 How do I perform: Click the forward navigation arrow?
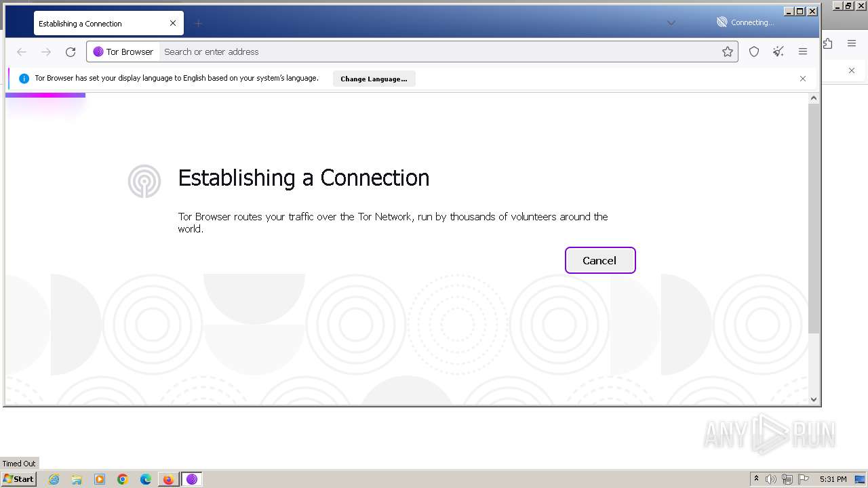46,52
